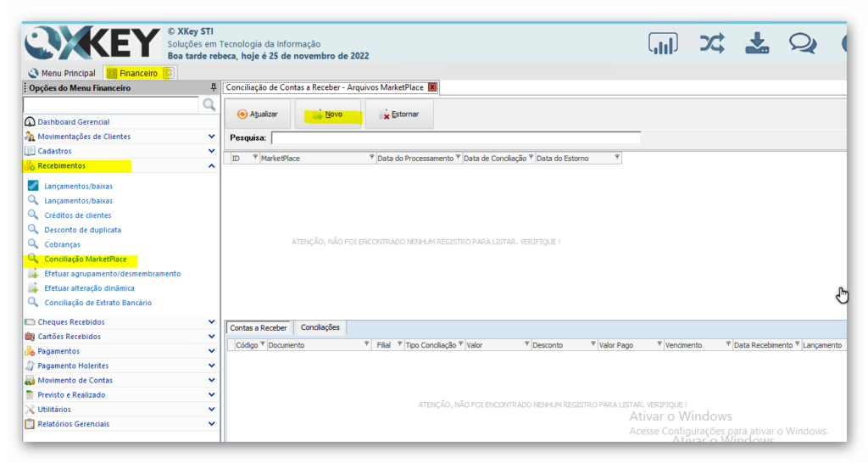868x463 pixels.
Task: Click the Atualizar button
Action: (258, 114)
